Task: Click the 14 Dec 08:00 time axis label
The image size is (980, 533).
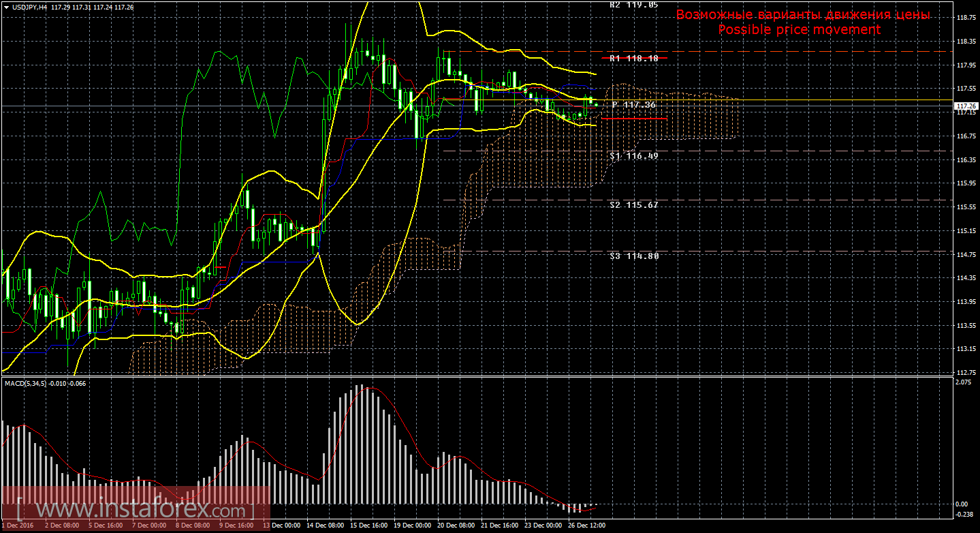Action: point(324,526)
